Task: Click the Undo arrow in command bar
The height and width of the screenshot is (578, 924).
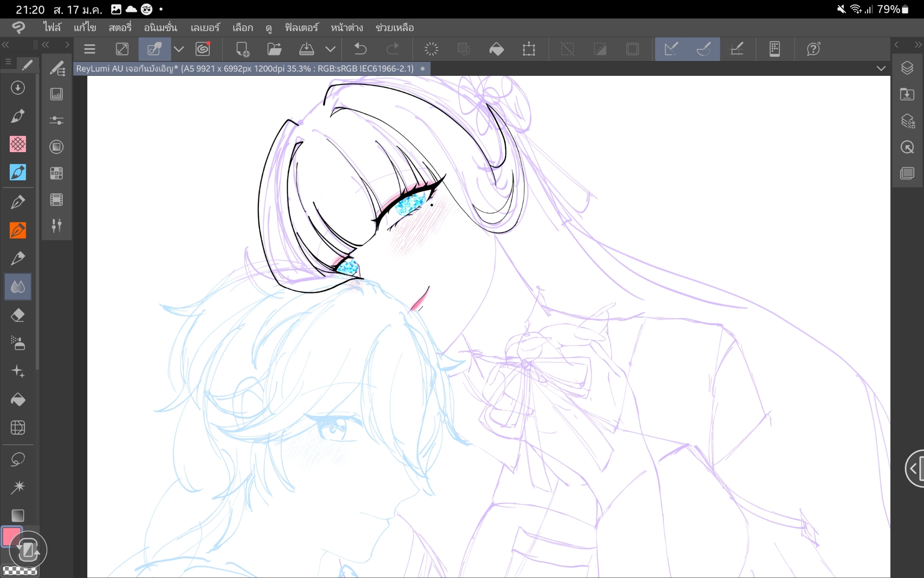Action: point(360,49)
